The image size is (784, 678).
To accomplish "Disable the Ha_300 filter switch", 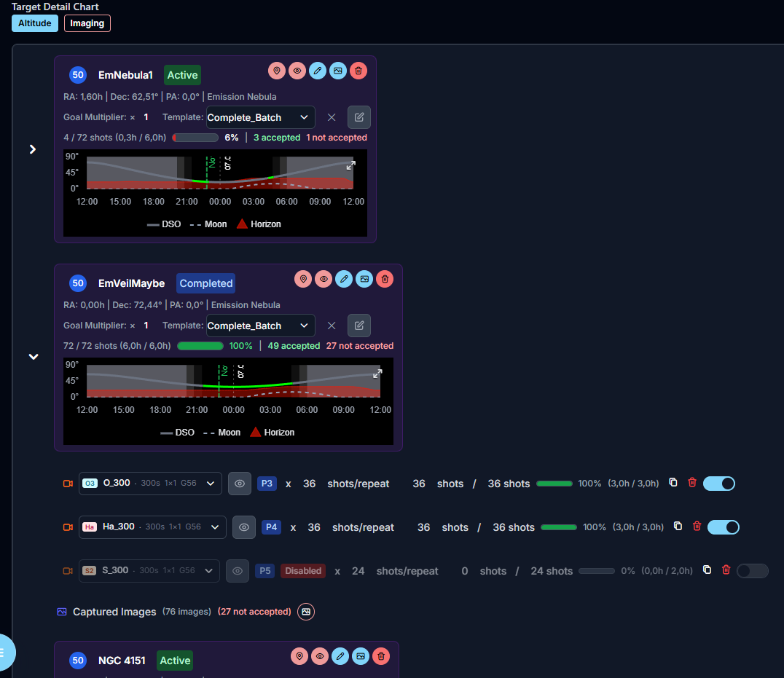I will [723, 527].
